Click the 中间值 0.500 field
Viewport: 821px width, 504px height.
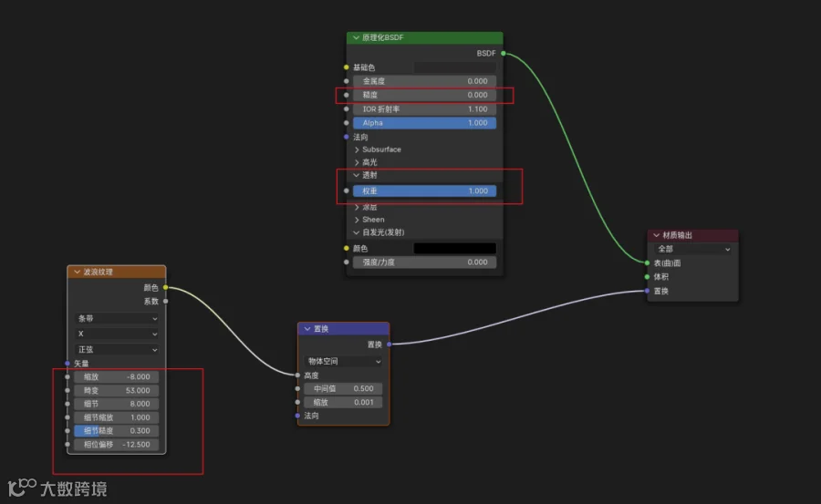click(x=343, y=389)
